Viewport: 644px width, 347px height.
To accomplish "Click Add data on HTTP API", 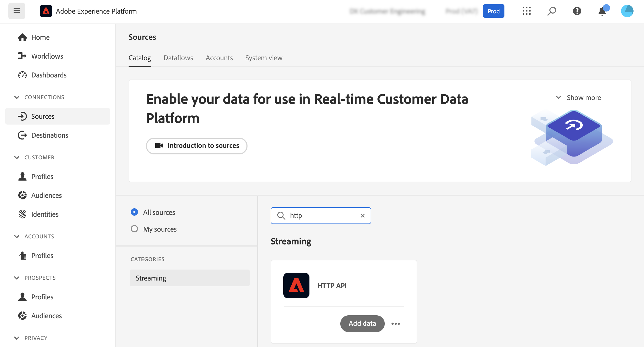I will point(362,323).
